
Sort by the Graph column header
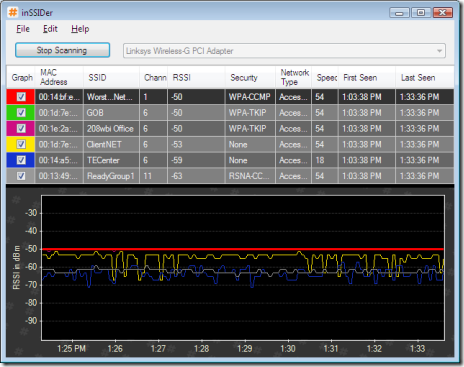(21, 77)
